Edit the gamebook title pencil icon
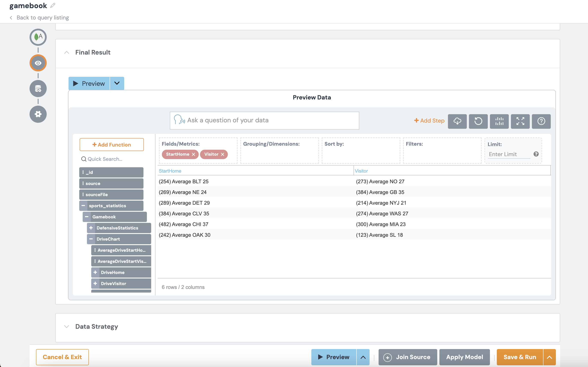 tap(53, 5)
